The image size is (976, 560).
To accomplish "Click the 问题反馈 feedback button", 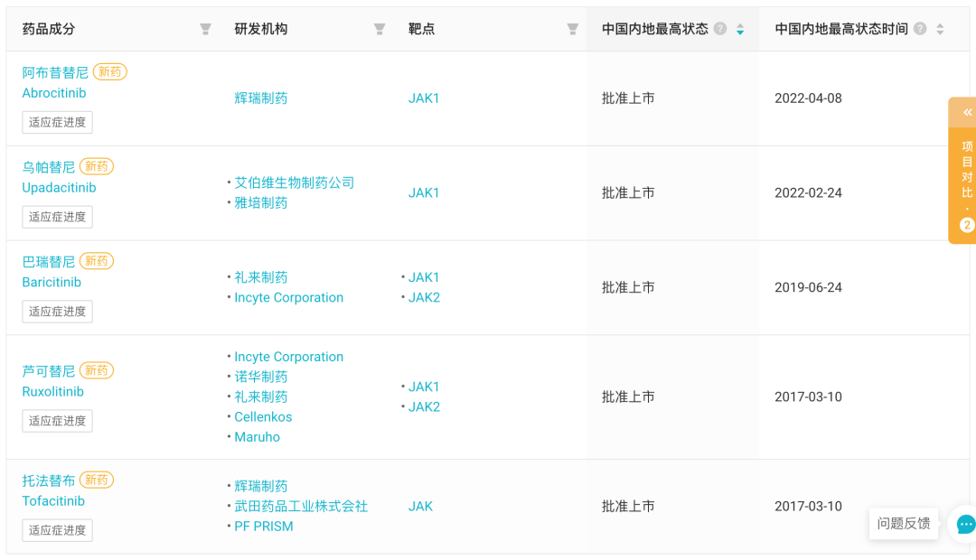I will pyautogui.click(x=903, y=523).
